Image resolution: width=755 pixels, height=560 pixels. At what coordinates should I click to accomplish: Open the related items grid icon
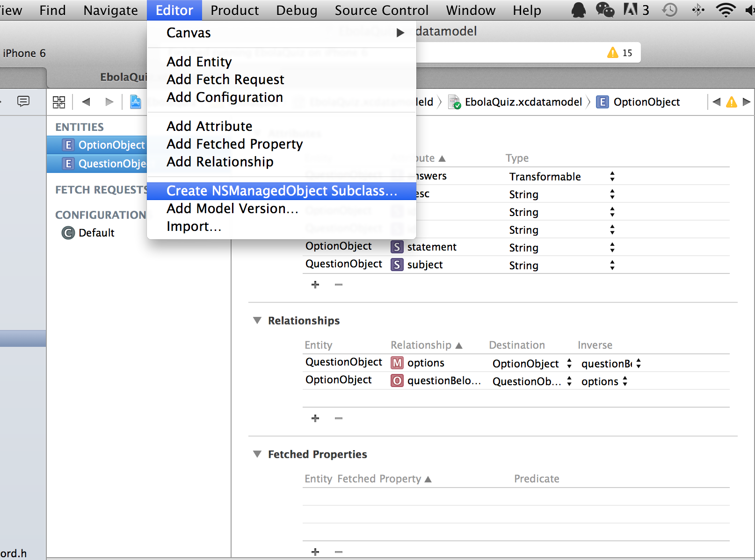point(59,102)
